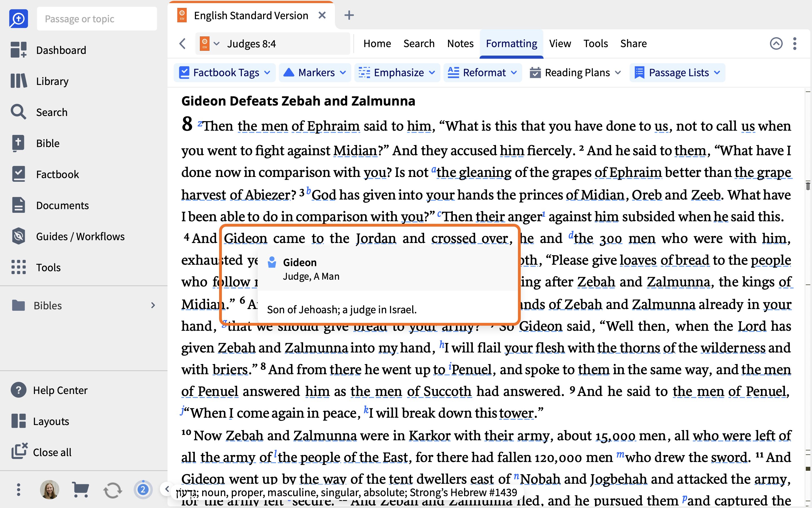Expand the resource picker chevron by Judges 8:4
This screenshot has width=812, height=508.
(x=217, y=43)
